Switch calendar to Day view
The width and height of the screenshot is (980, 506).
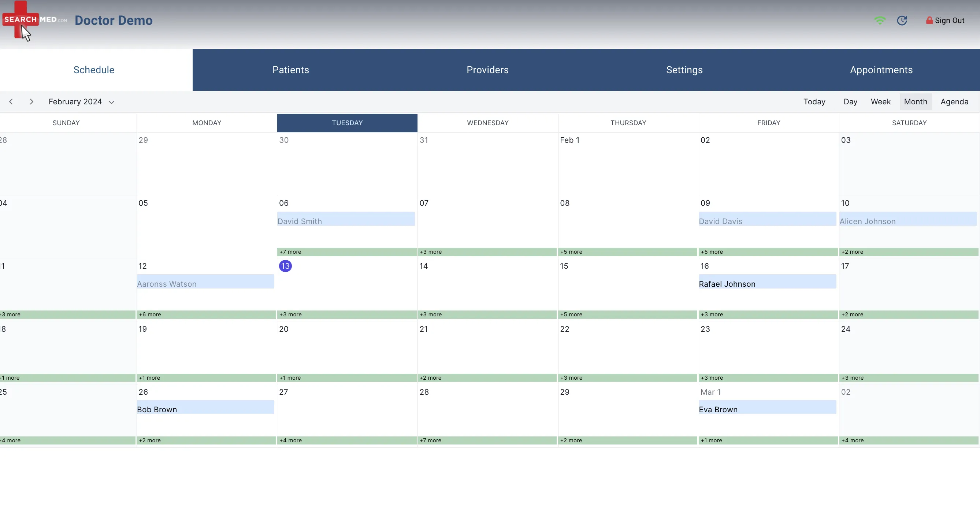click(850, 101)
